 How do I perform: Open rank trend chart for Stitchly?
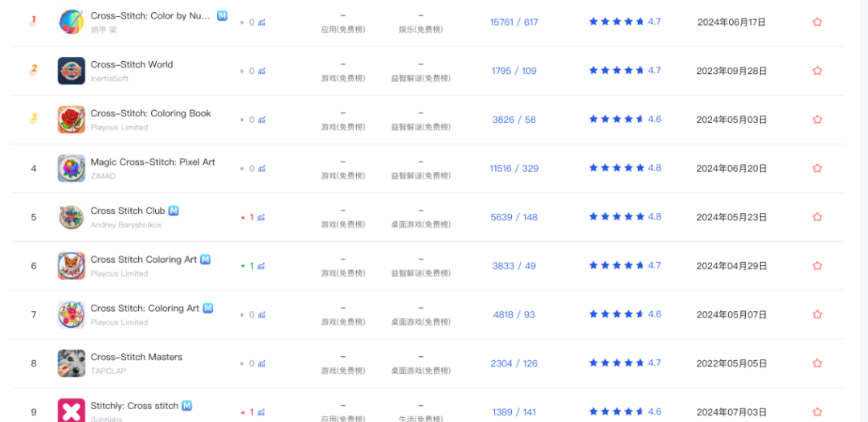click(261, 412)
